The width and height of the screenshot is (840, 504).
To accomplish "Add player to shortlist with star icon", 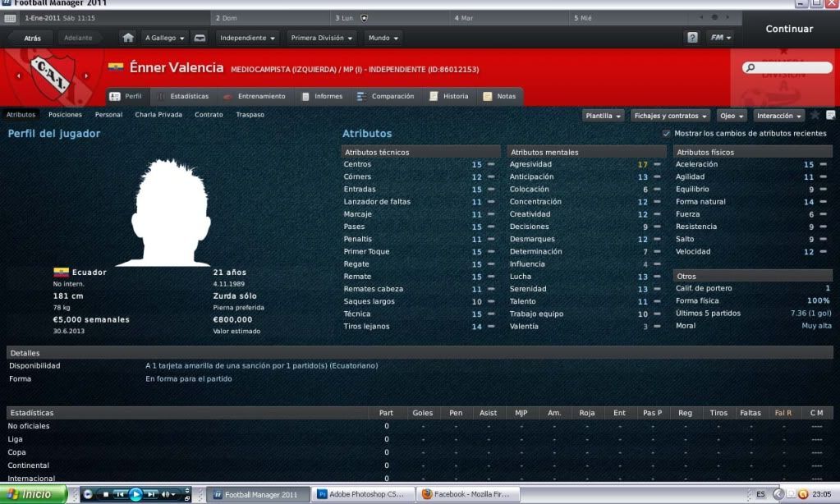I will [x=815, y=115].
